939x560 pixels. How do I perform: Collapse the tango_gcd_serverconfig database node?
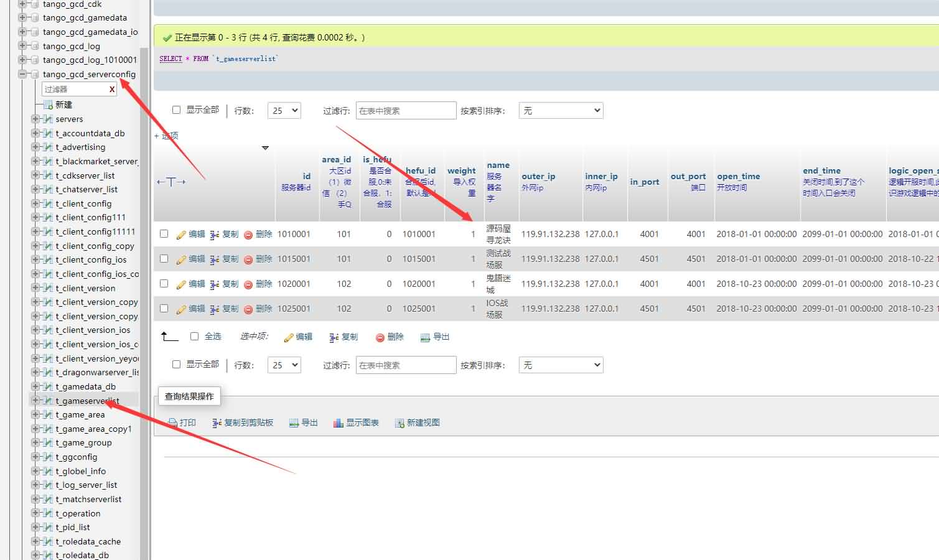[x=22, y=74]
